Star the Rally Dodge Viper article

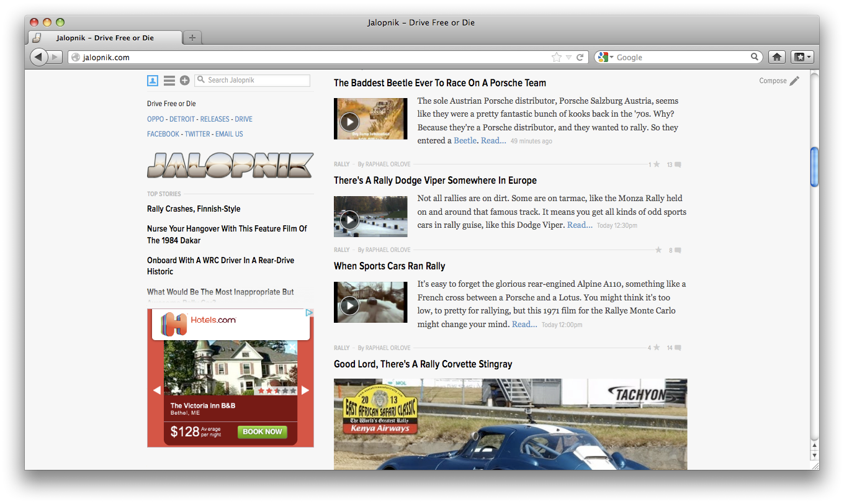point(658,250)
